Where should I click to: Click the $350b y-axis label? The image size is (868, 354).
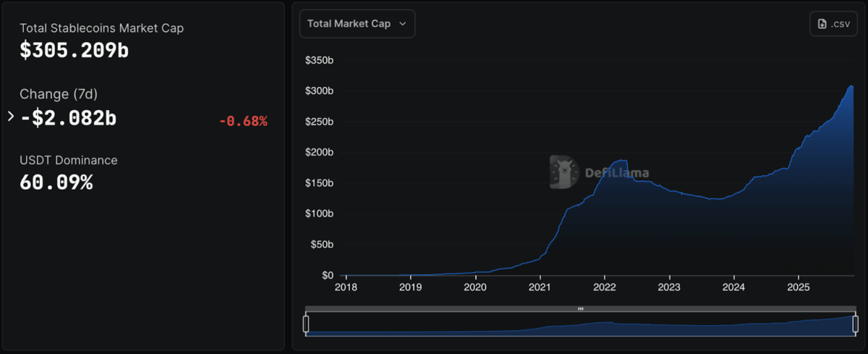(x=320, y=60)
